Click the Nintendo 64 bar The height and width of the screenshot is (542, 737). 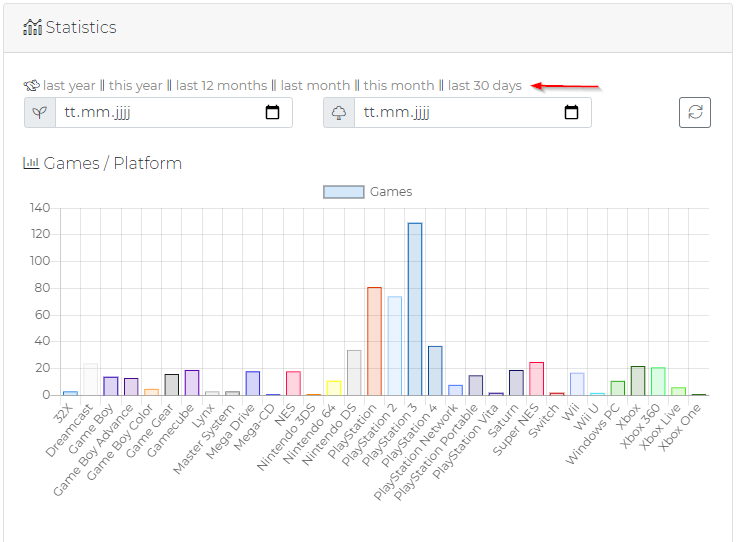[334, 388]
